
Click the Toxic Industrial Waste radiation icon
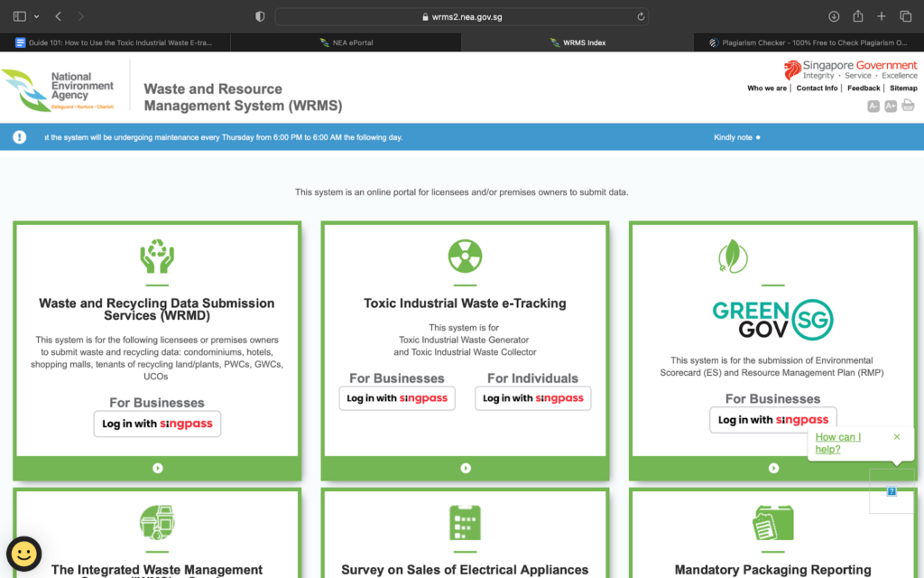(x=464, y=256)
